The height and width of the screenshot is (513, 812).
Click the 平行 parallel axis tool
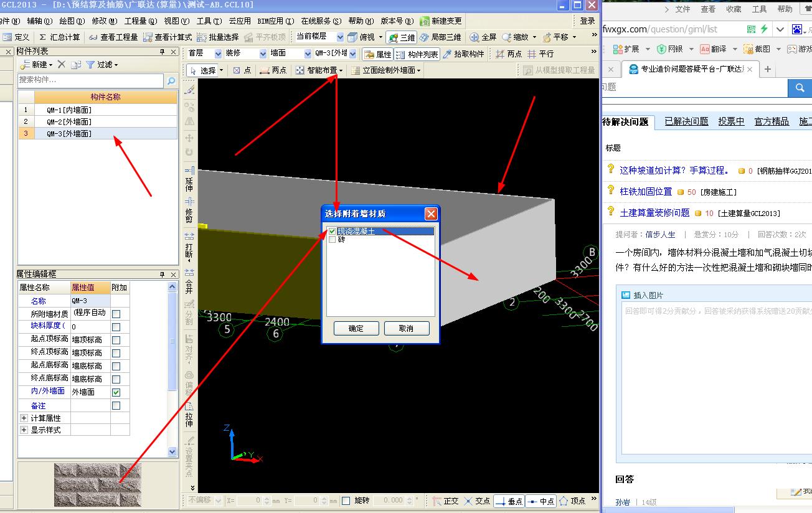tap(541, 54)
